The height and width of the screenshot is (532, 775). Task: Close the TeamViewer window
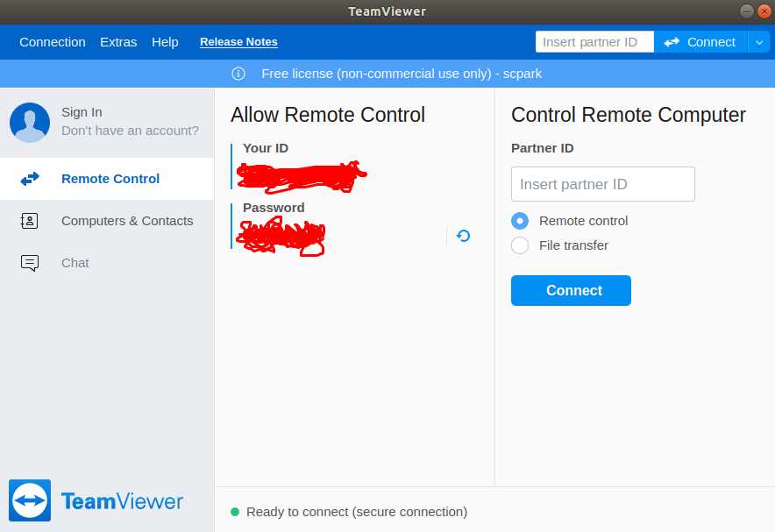(764, 11)
